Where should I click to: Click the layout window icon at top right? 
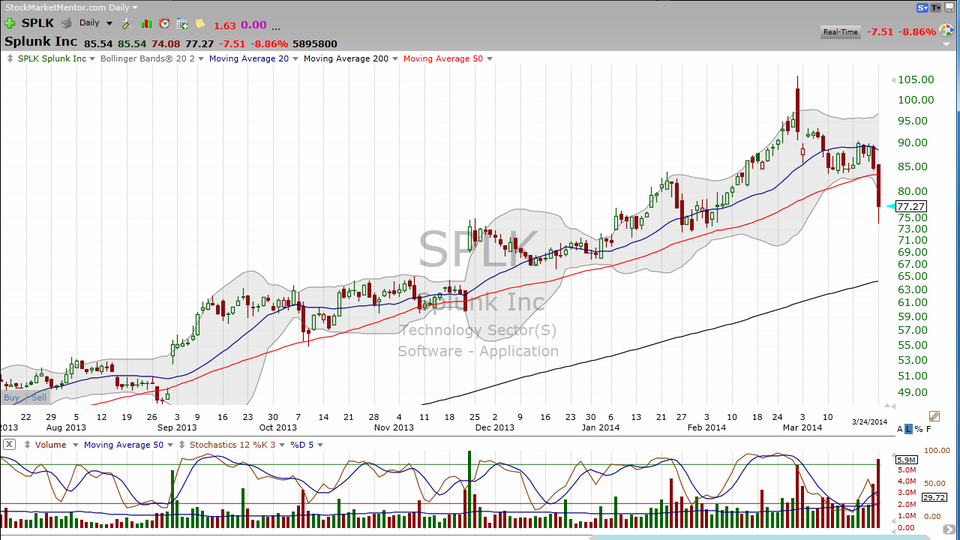coord(950,7)
